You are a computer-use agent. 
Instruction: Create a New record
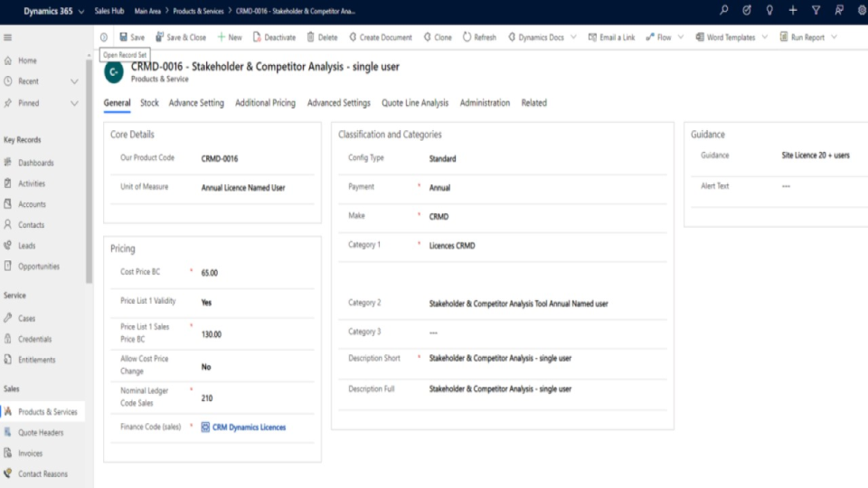(229, 37)
